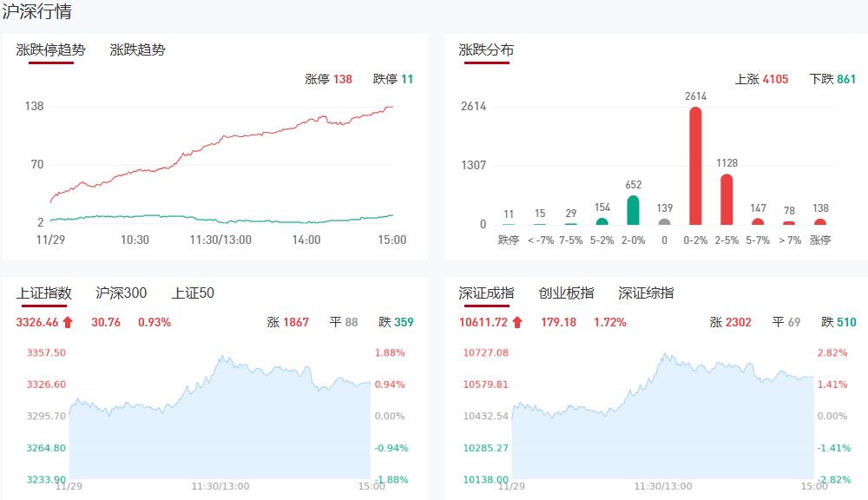This screenshot has width=868, height=500.
Task: Click the red up arrow beside 3326.46
Action: 68,322
